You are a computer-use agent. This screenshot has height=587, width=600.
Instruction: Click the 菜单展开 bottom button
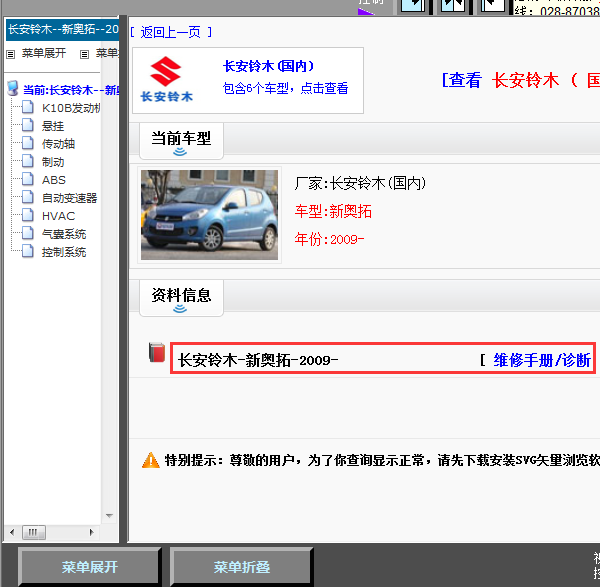tap(90, 567)
